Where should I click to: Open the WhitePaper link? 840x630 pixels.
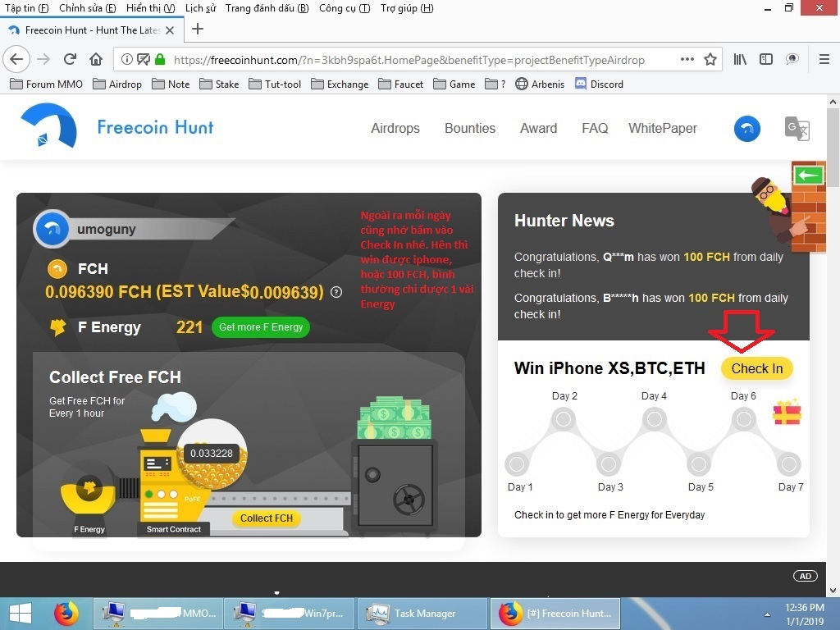click(x=663, y=129)
